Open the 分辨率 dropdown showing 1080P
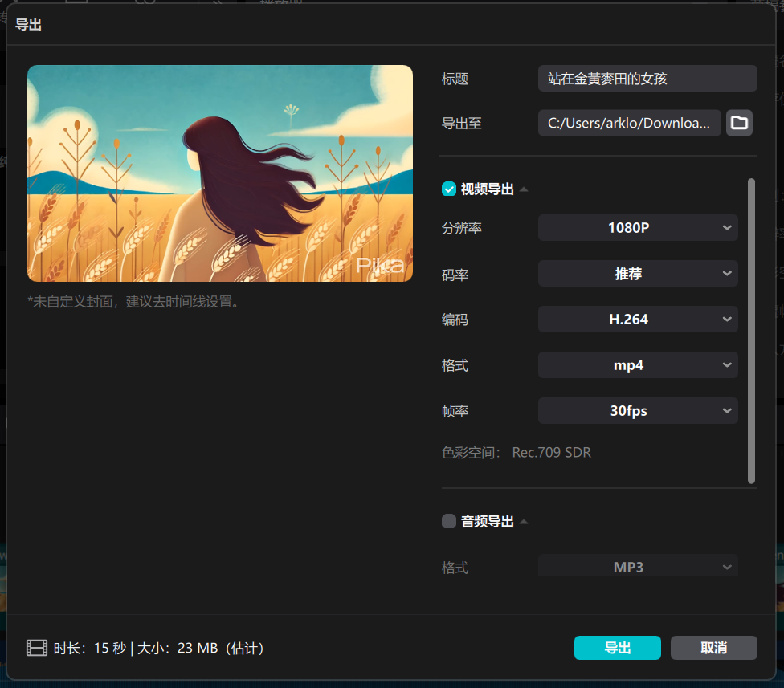Image resolution: width=784 pixels, height=688 pixels. pyautogui.click(x=638, y=228)
